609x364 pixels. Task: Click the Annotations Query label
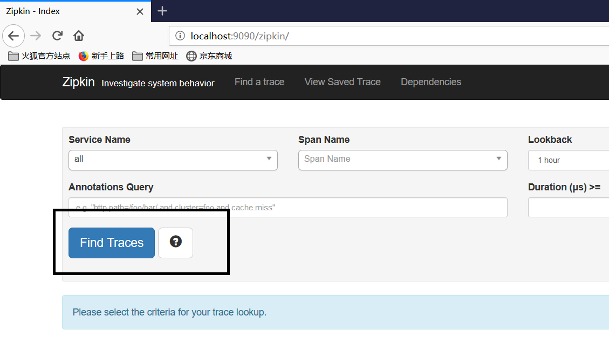[x=111, y=187]
